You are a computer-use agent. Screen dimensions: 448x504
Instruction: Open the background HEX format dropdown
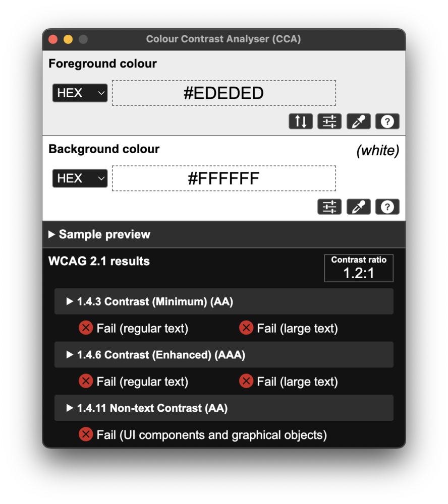(79, 178)
